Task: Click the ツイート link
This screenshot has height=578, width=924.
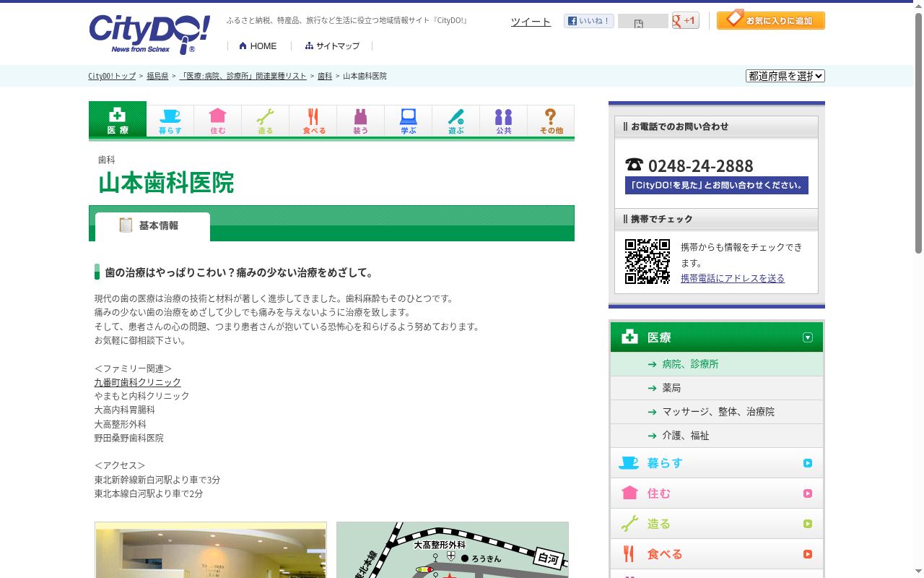Action: pyautogui.click(x=531, y=22)
